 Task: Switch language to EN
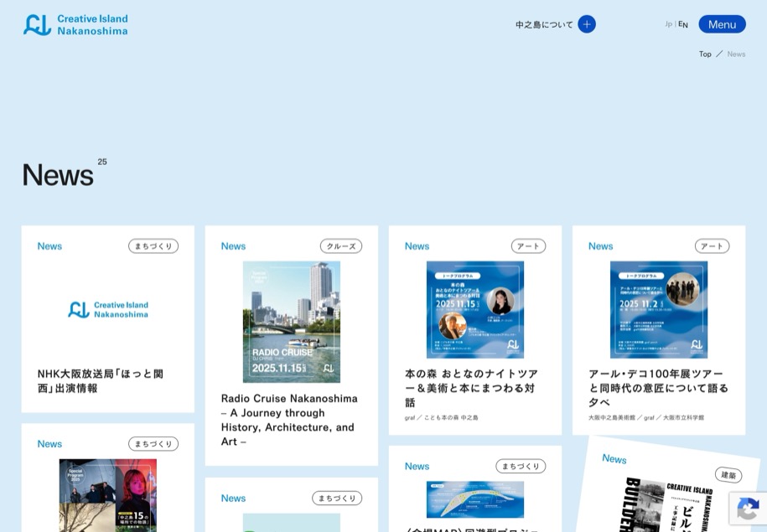[683, 24]
